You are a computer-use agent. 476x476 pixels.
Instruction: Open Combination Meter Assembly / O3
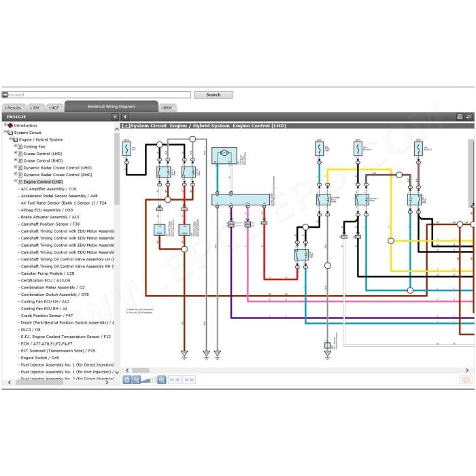[x=52, y=287]
